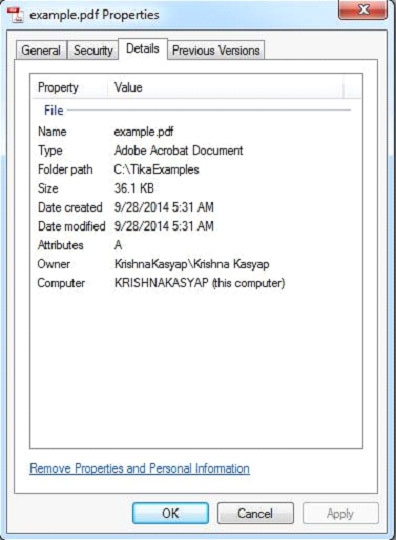Select the Computer property label
The width and height of the screenshot is (396, 540).
(61, 283)
